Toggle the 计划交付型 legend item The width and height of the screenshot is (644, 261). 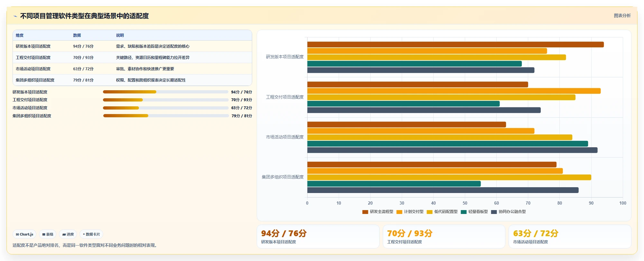point(410,212)
